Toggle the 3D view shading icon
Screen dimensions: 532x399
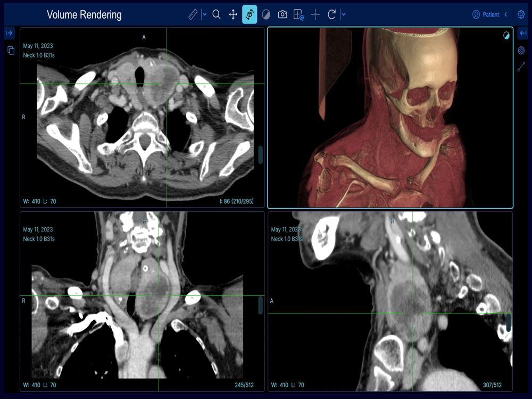[506, 36]
